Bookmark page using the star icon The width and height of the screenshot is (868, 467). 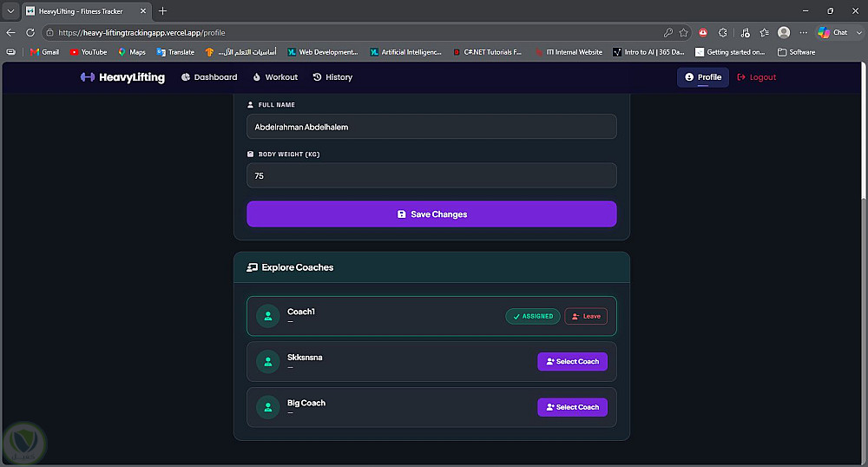click(684, 33)
